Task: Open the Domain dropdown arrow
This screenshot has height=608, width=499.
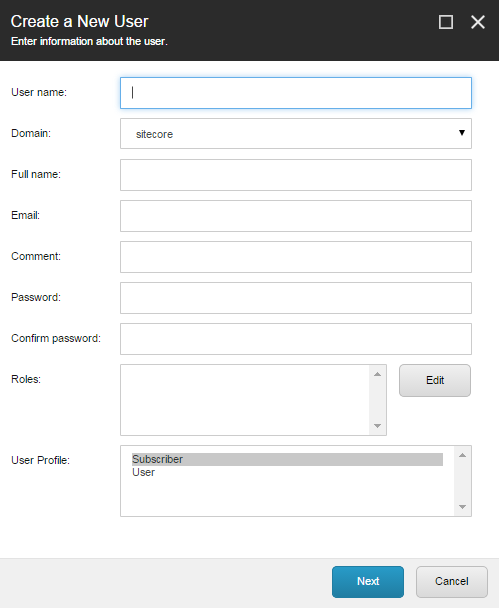Action: (x=462, y=133)
